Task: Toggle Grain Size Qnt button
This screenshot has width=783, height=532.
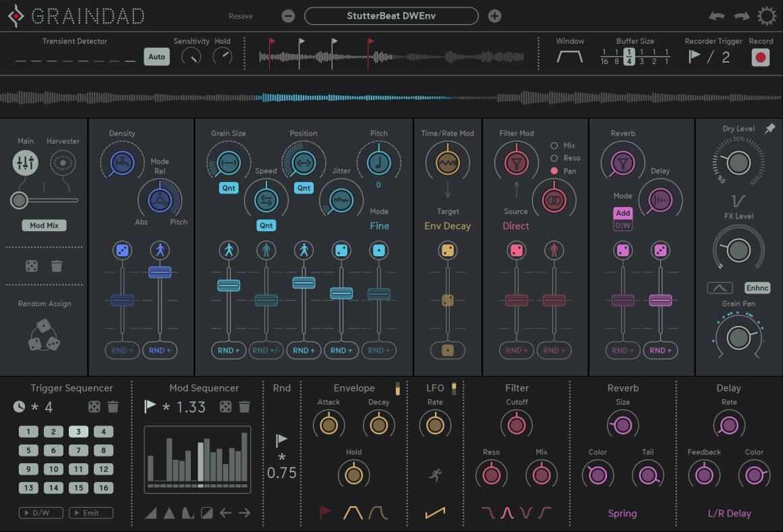Action: point(229,188)
